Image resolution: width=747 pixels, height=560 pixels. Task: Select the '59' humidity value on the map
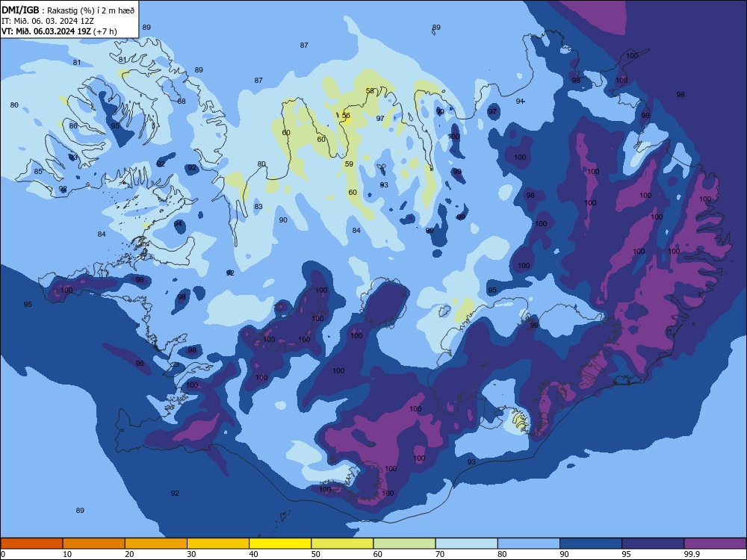(x=349, y=164)
